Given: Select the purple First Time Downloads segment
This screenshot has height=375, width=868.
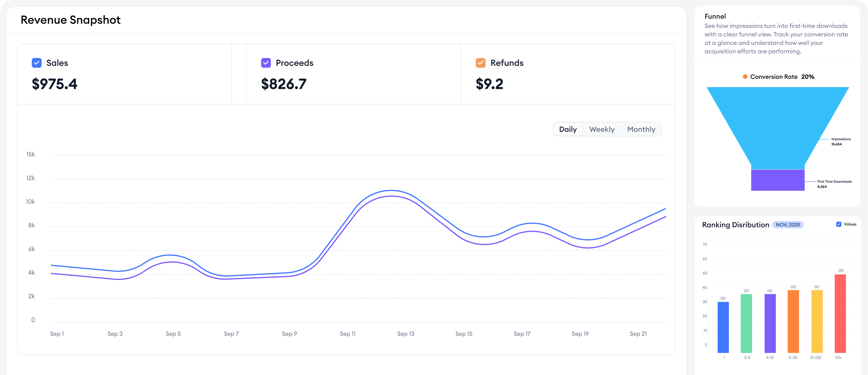Looking at the screenshot, I should click(x=778, y=180).
